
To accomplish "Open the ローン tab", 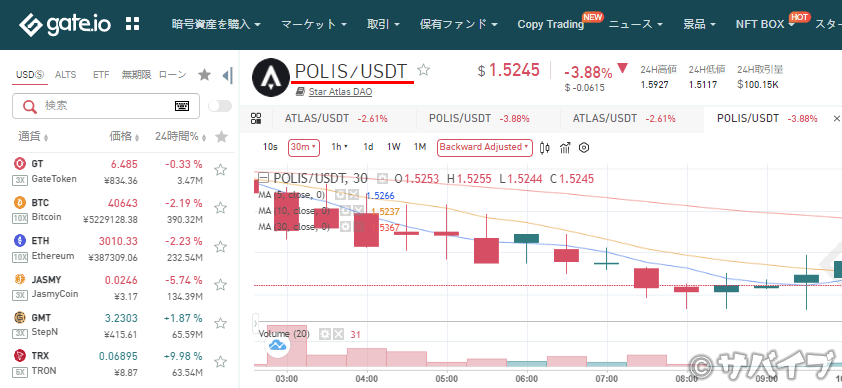I will coord(172,75).
